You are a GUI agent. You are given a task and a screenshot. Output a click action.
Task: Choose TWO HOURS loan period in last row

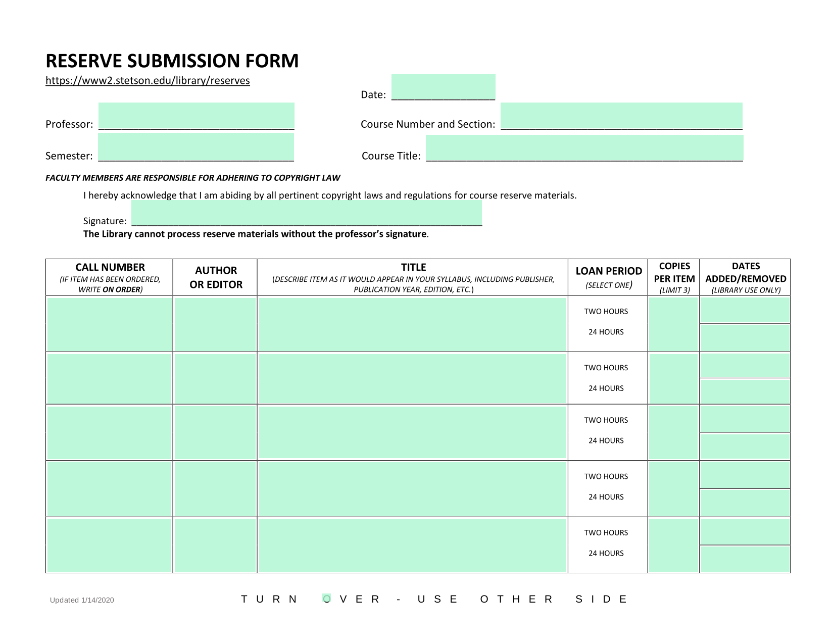[606, 533]
